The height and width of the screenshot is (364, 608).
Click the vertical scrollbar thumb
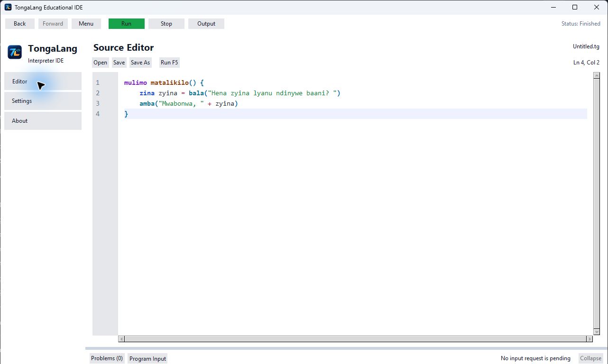click(597, 204)
